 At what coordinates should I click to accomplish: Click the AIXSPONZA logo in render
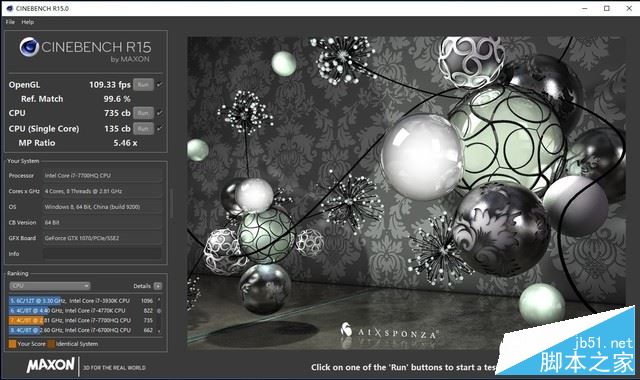coord(390,331)
